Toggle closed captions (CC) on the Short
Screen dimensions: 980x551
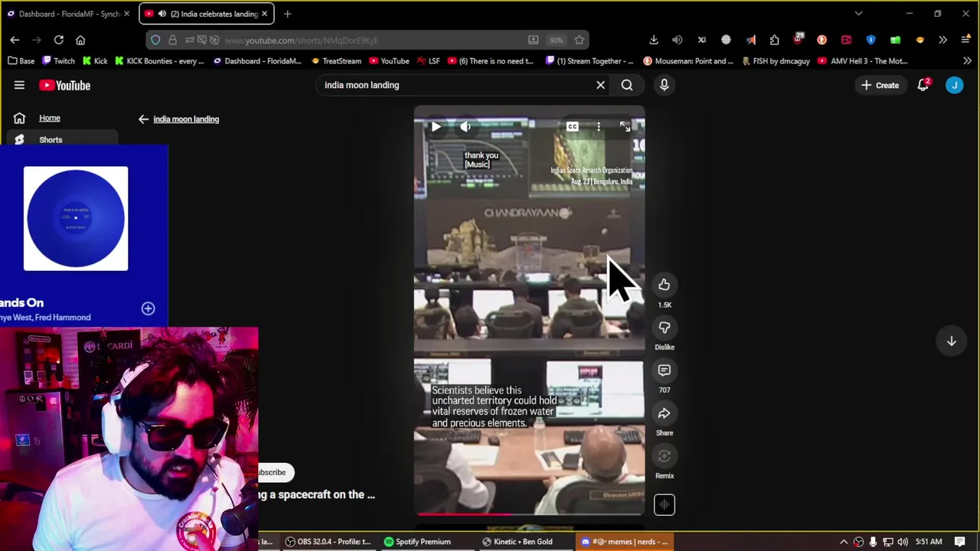(x=572, y=127)
